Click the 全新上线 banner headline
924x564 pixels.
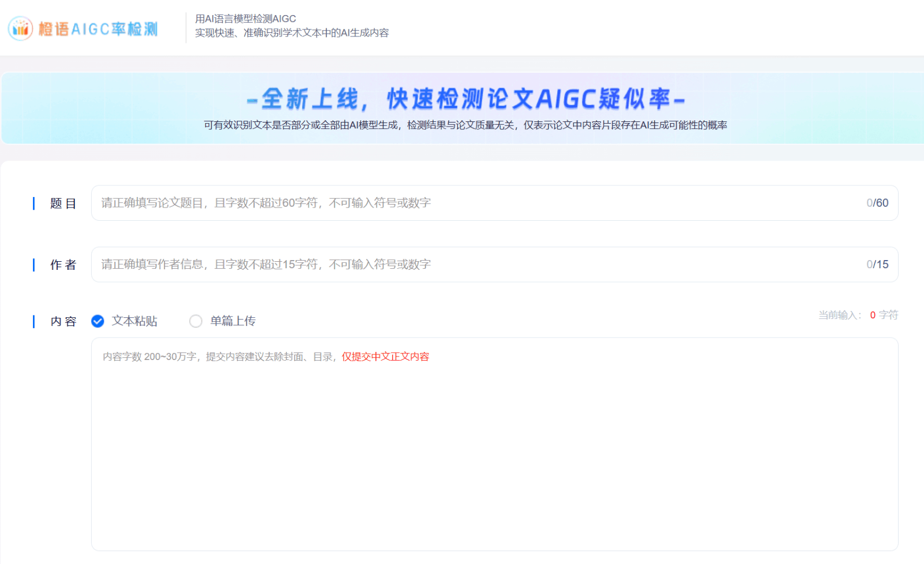tap(465, 99)
